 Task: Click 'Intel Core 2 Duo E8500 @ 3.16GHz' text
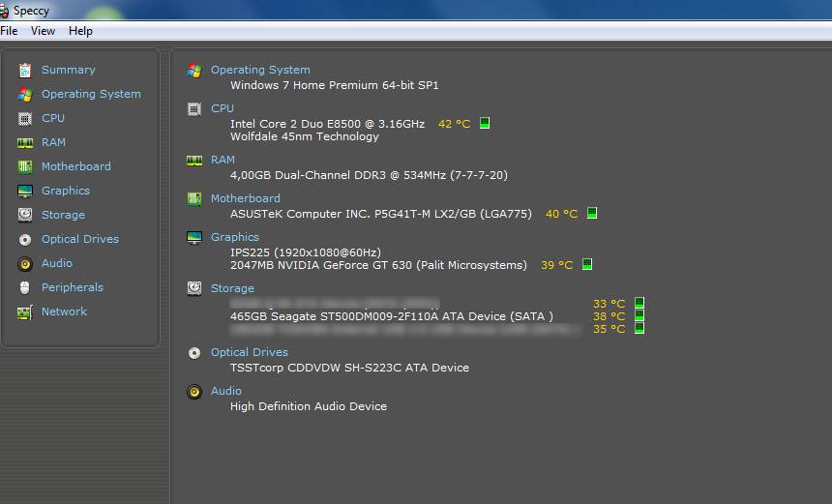[x=327, y=124]
